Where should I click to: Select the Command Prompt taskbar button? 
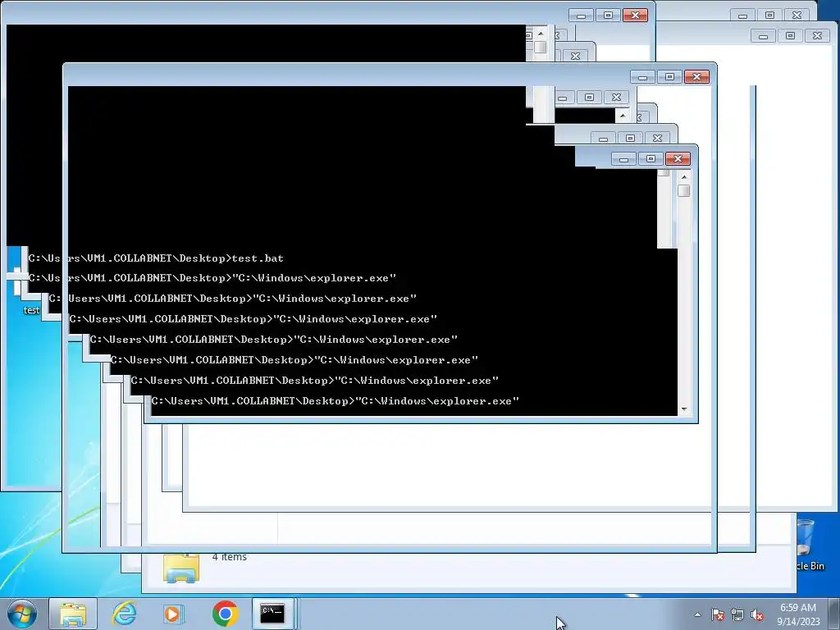tap(272, 614)
